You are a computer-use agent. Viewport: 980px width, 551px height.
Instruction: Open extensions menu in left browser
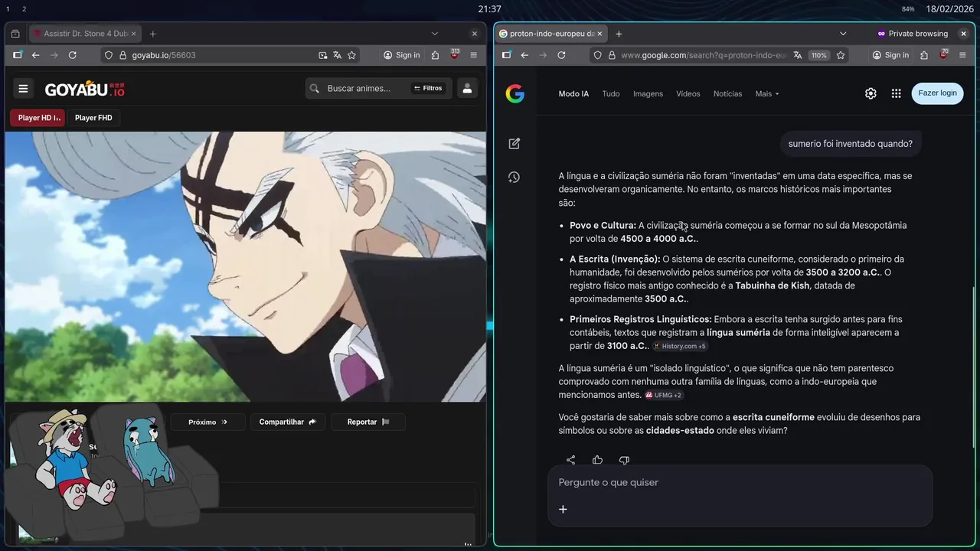click(x=436, y=55)
